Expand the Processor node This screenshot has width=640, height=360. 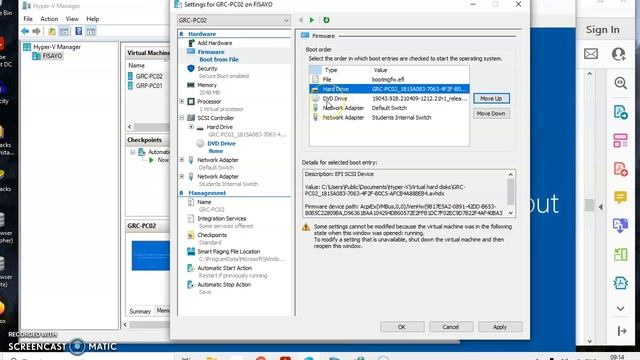pyautogui.click(x=182, y=101)
